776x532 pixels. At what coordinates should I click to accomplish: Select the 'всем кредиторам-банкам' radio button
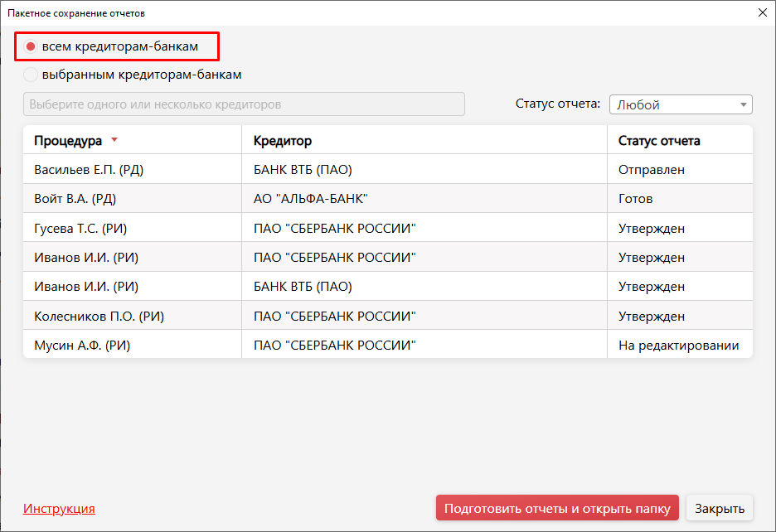point(31,46)
